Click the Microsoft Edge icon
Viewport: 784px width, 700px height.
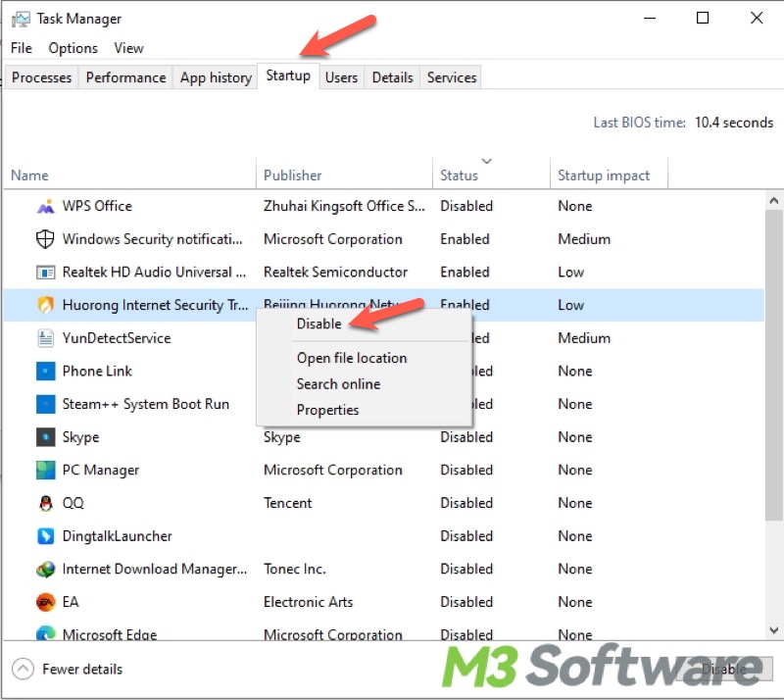click(45, 633)
